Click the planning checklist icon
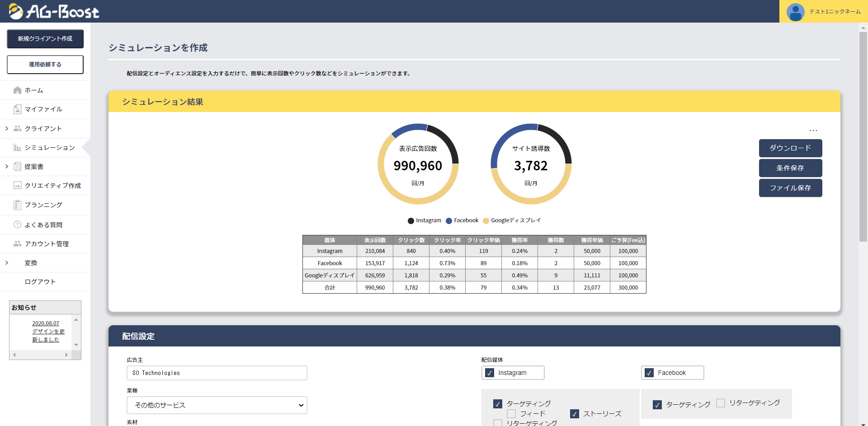The image size is (868, 426). pos(18,205)
